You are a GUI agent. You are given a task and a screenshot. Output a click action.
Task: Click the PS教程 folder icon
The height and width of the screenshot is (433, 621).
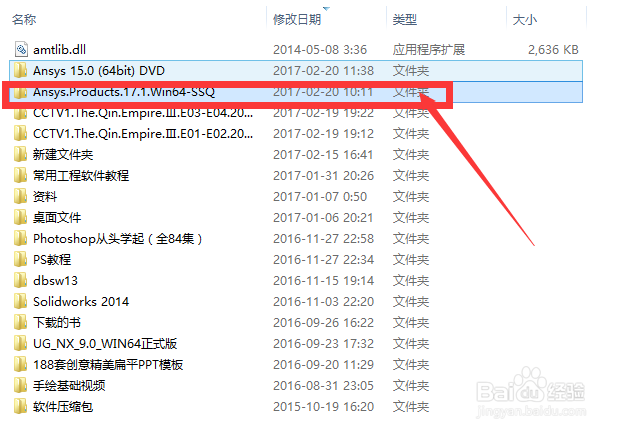pyautogui.click(x=20, y=259)
